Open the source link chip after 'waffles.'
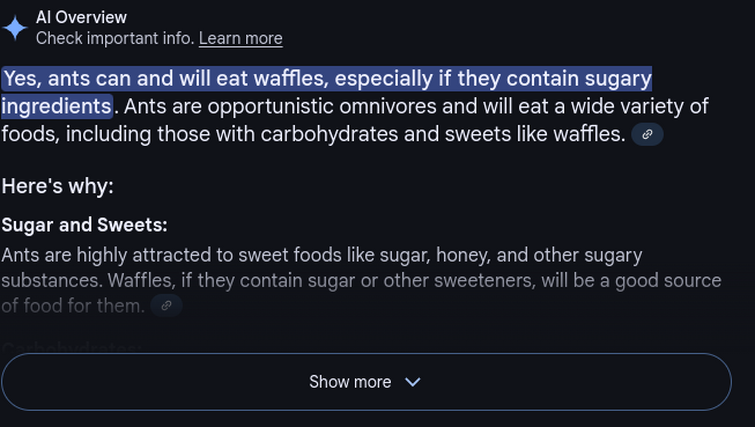The width and height of the screenshot is (755, 427). click(x=647, y=134)
